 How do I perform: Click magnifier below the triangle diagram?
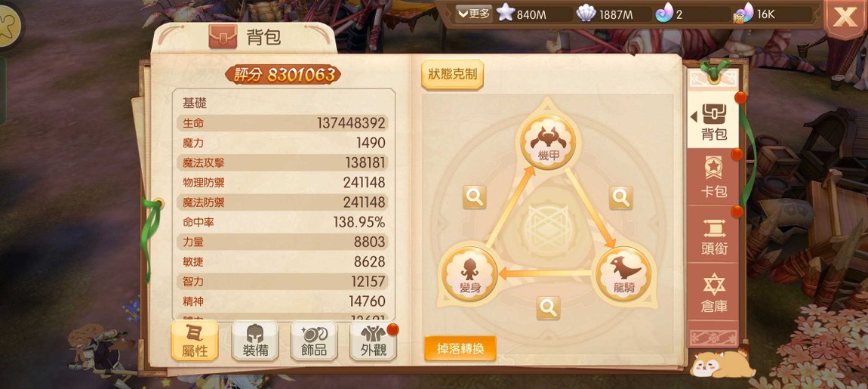click(548, 307)
